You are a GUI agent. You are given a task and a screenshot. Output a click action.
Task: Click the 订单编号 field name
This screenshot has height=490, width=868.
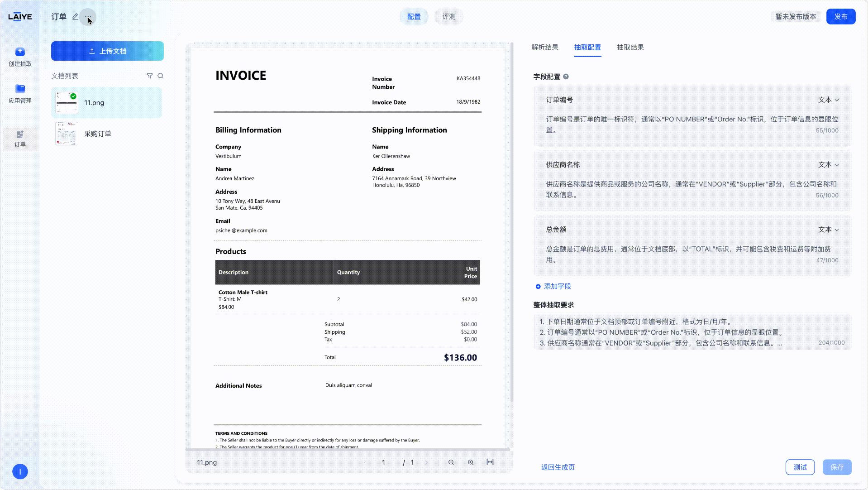(559, 100)
